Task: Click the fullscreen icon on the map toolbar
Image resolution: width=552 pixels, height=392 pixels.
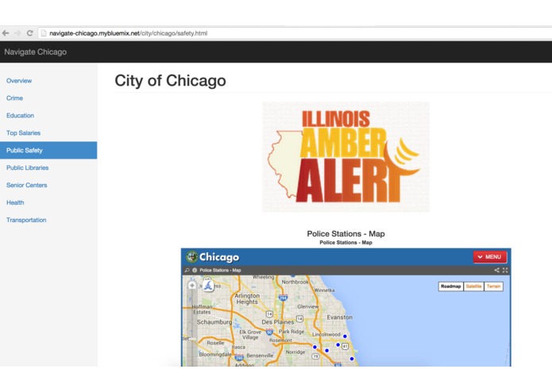Action: click(x=505, y=271)
